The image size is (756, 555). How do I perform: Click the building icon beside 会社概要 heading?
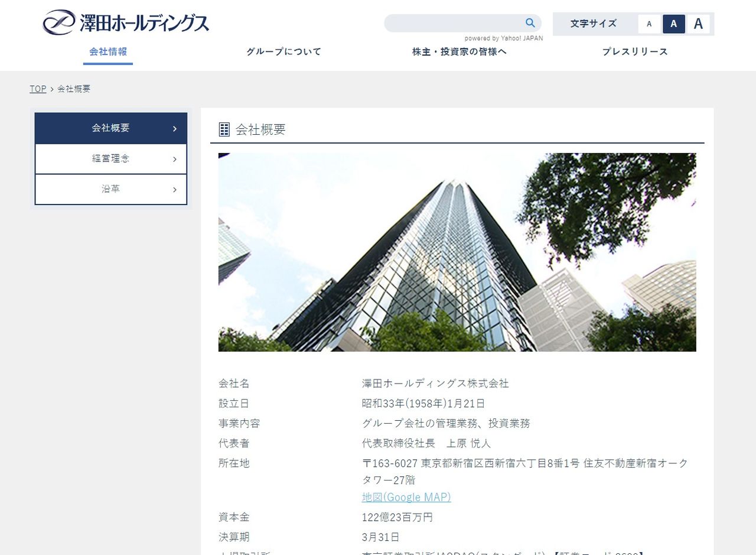224,129
